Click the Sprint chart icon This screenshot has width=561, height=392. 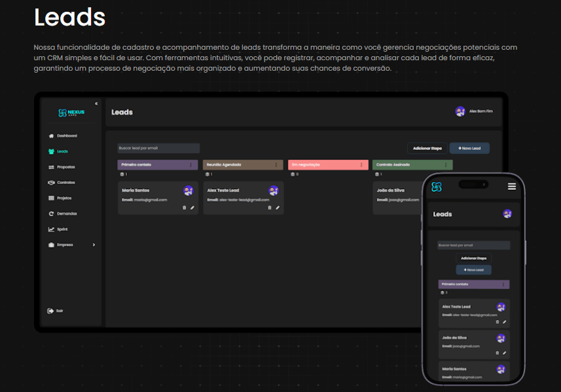[51, 229]
